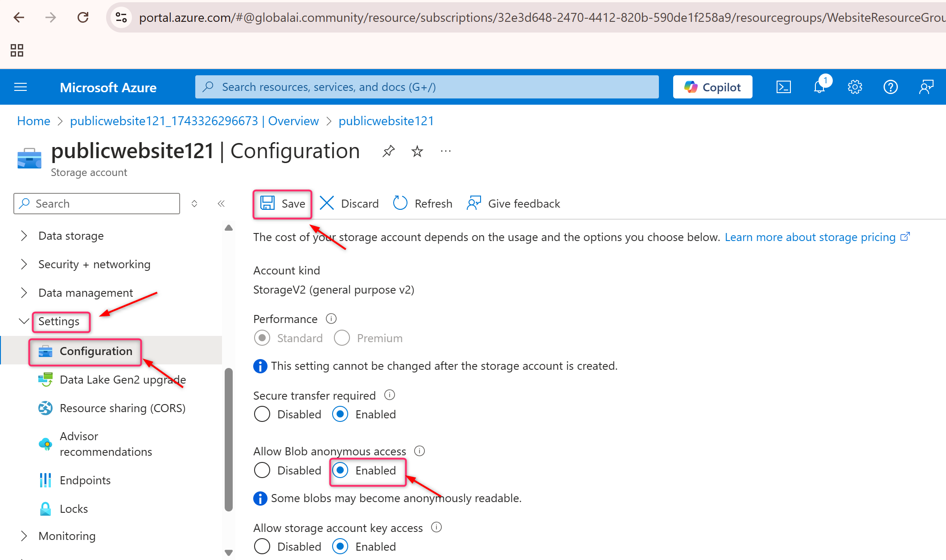Viewport: 946px width, 560px height.
Task: Click the sidebar expand/collapse sort arrows
Action: tap(194, 204)
